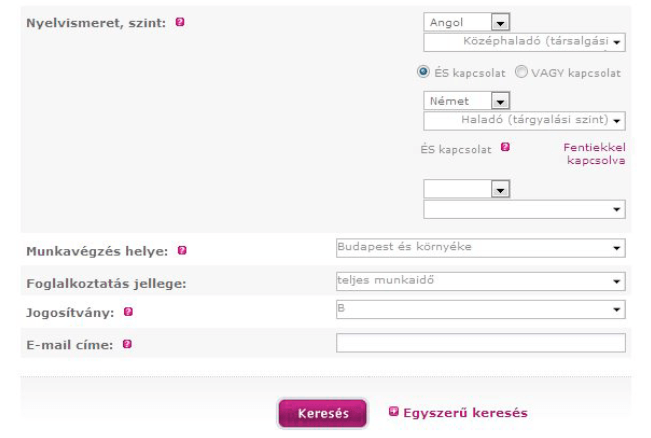Click help icon after grey ÉS kapcsolat
Viewport: 651px width, 438px height.
click(x=505, y=147)
